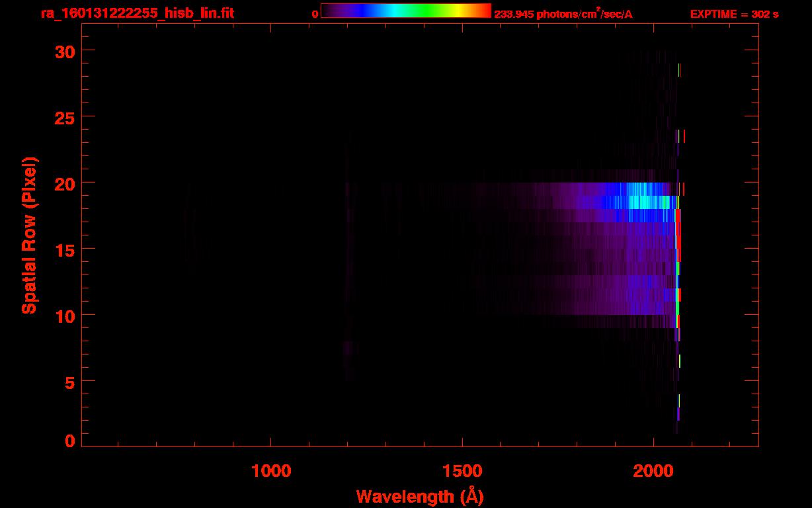Click the 1000 wavelength tick label
The height and width of the screenshot is (508, 812).
(x=271, y=471)
